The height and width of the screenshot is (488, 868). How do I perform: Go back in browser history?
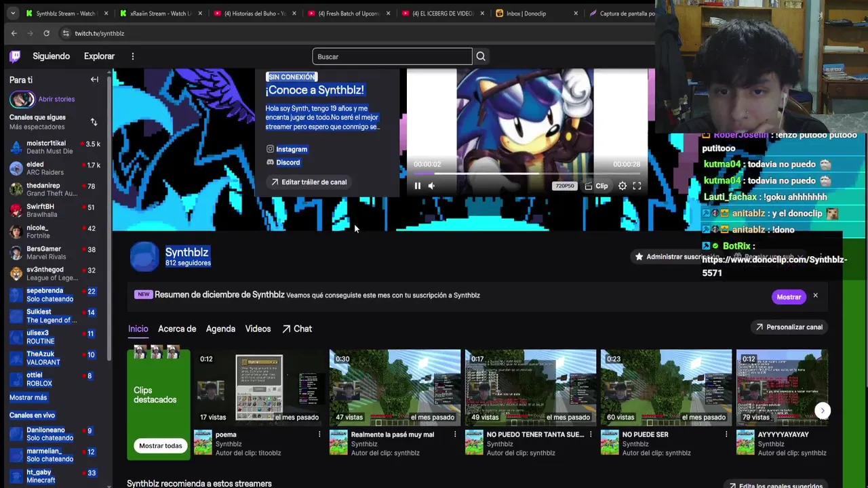(x=14, y=33)
